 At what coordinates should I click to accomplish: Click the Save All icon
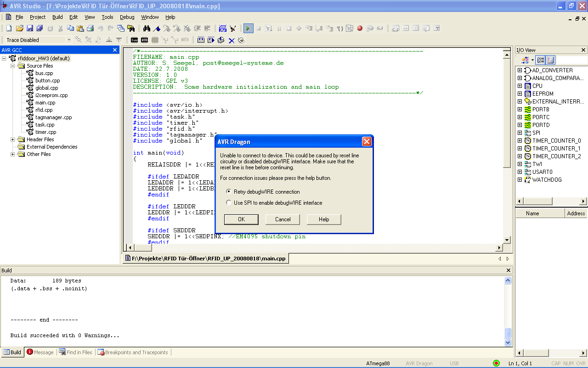point(40,29)
